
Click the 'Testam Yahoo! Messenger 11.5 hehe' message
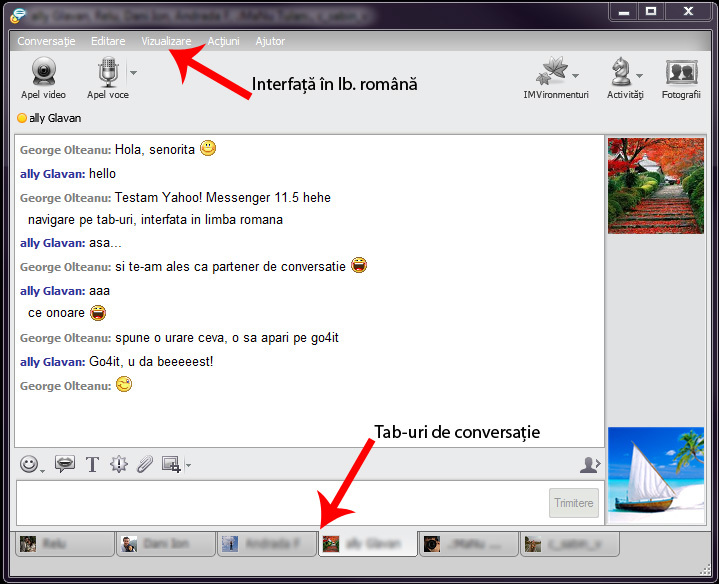pyautogui.click(x=223, y=198)
